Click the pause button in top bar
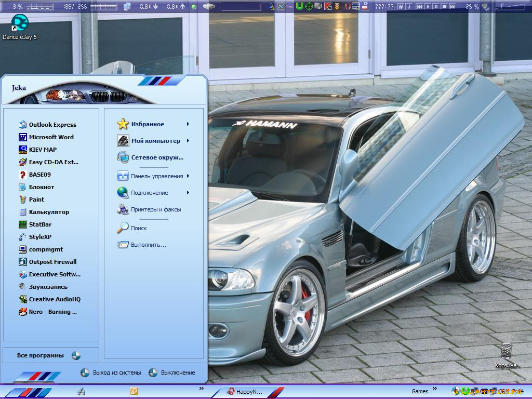Viewport: 532px width, 399px height. (x=436, y=6)
